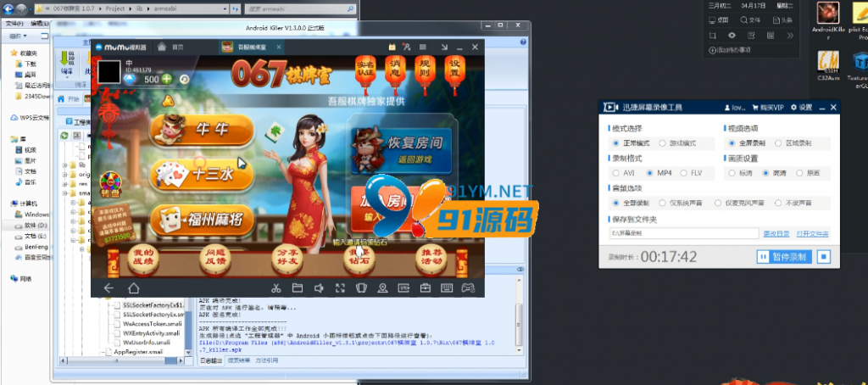Screen dimensions: 868x385
Task: Choose FLV recording format
Action: 691,173
